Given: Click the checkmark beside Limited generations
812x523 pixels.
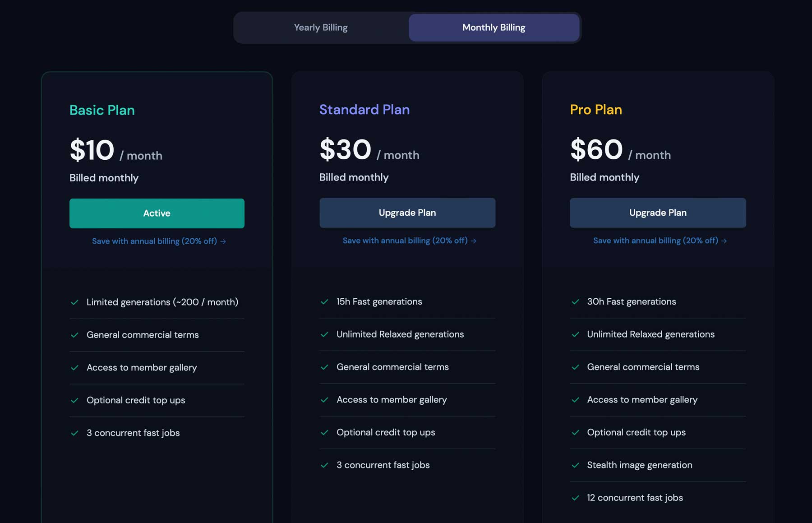Looking at the screenshot, I should [75, 302].
